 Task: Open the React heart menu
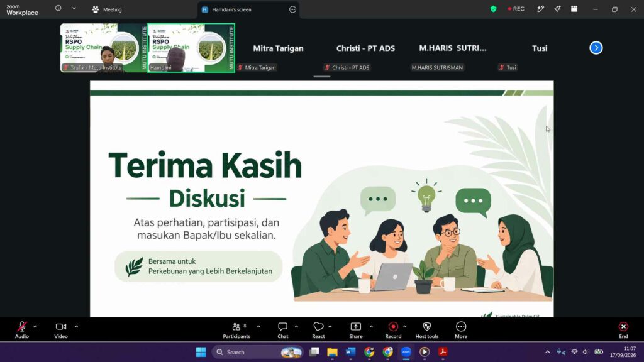318,329
